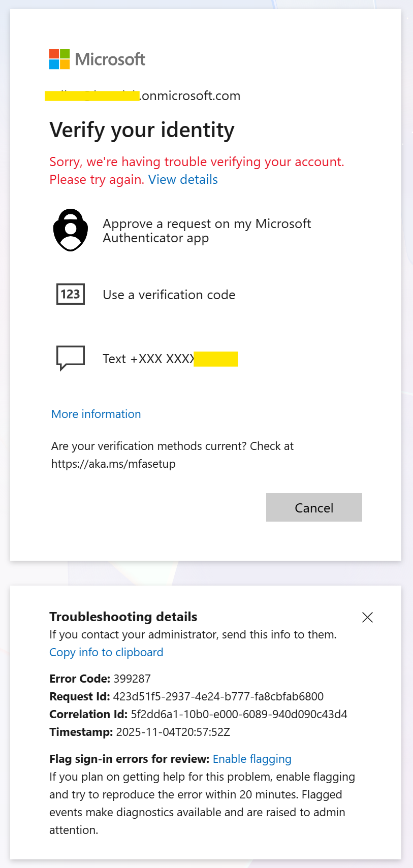Click the onmicrosoft.com account name
The image size is (413, 868).
(x=144, y=95)
